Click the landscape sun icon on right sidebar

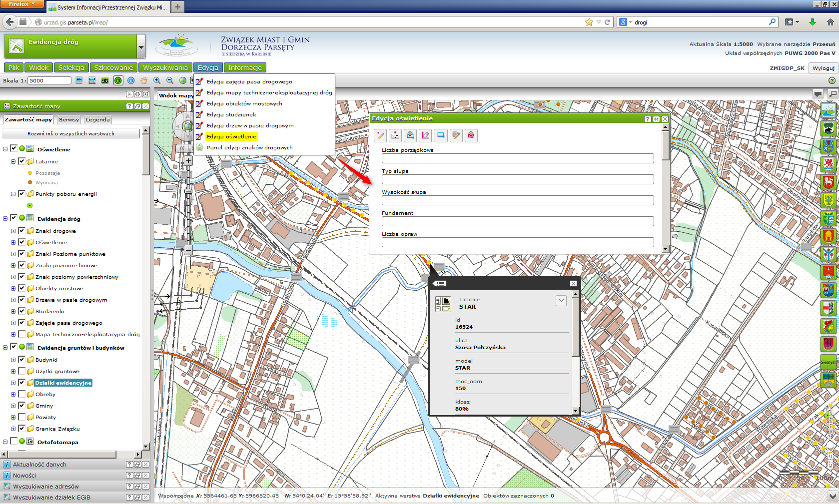tap(829, 110)
